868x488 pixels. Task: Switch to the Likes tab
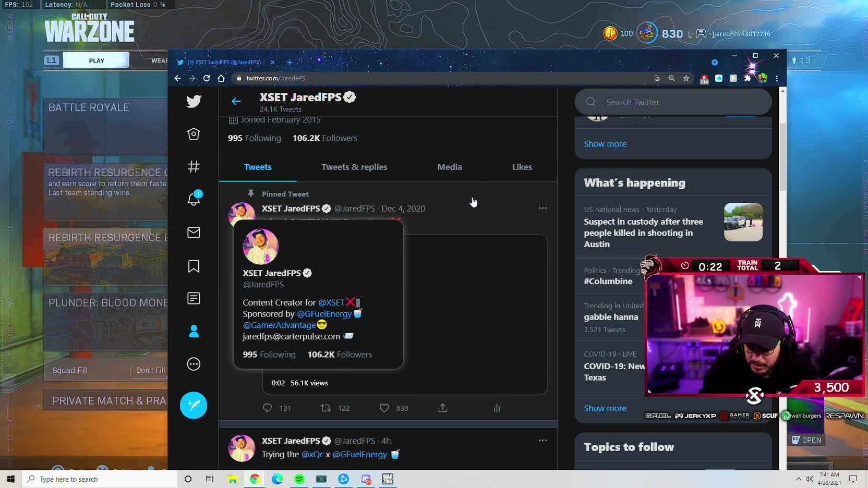(x=522, y=167)
